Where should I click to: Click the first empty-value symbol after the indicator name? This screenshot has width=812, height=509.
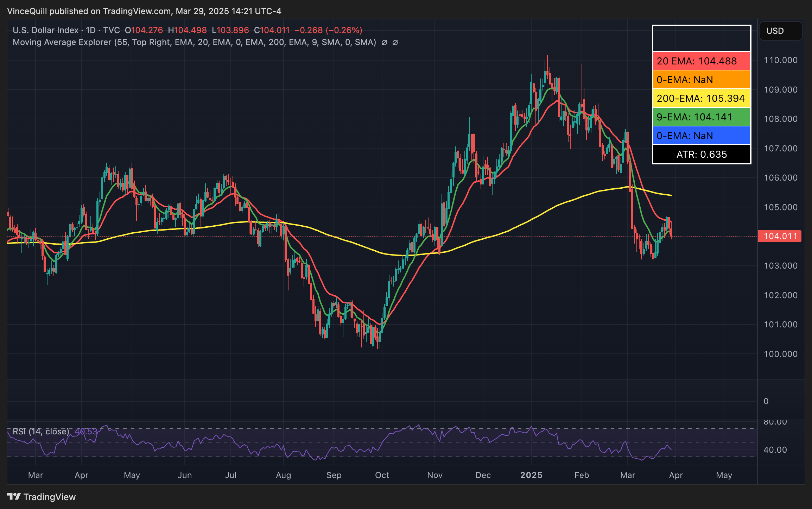pos(384,43)
